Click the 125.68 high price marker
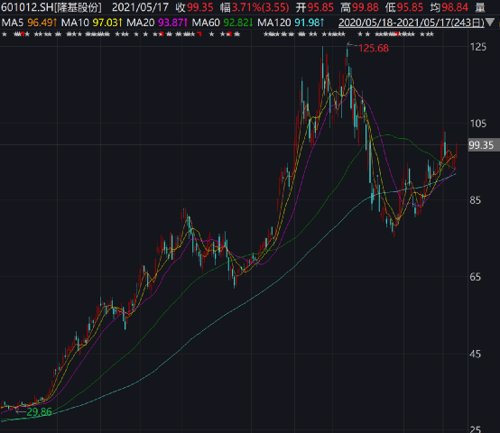The height and width of the screenshot is (433, 500). [x=373, y=48]
